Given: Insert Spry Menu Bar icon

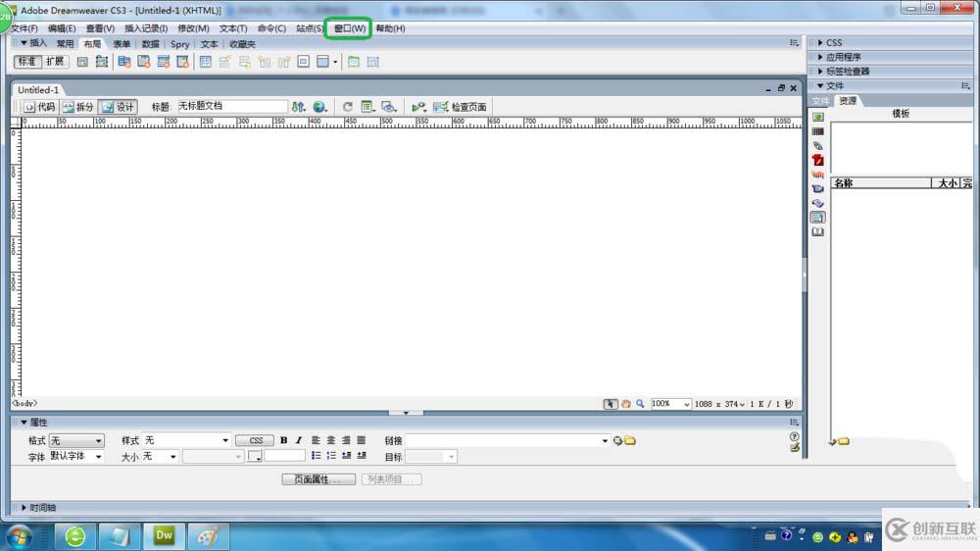Looking at the screenshot, I should click(124, 62).
